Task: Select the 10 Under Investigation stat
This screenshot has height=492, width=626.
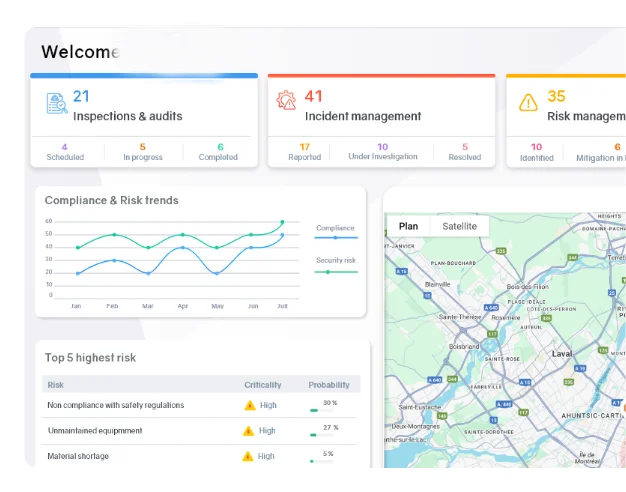Action: [382, 152]
